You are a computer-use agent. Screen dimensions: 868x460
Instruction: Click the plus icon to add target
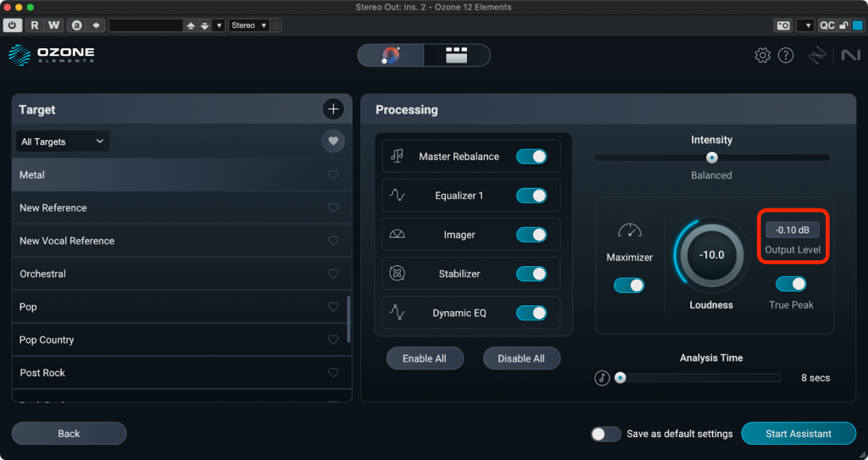click(333, 109)
